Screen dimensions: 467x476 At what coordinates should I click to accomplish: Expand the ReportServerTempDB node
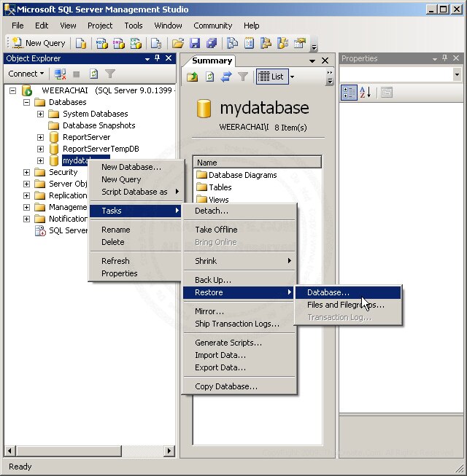tap(40, 149)
